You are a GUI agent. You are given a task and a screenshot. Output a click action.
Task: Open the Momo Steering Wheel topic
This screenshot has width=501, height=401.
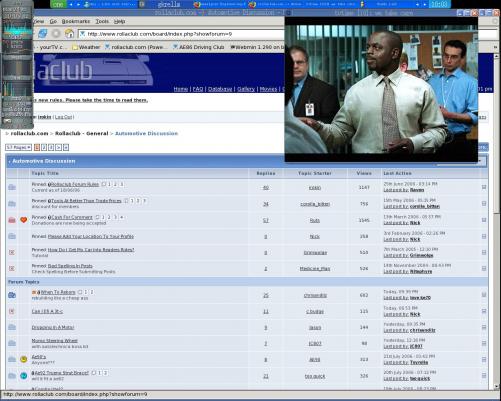(x=55, y=341)
